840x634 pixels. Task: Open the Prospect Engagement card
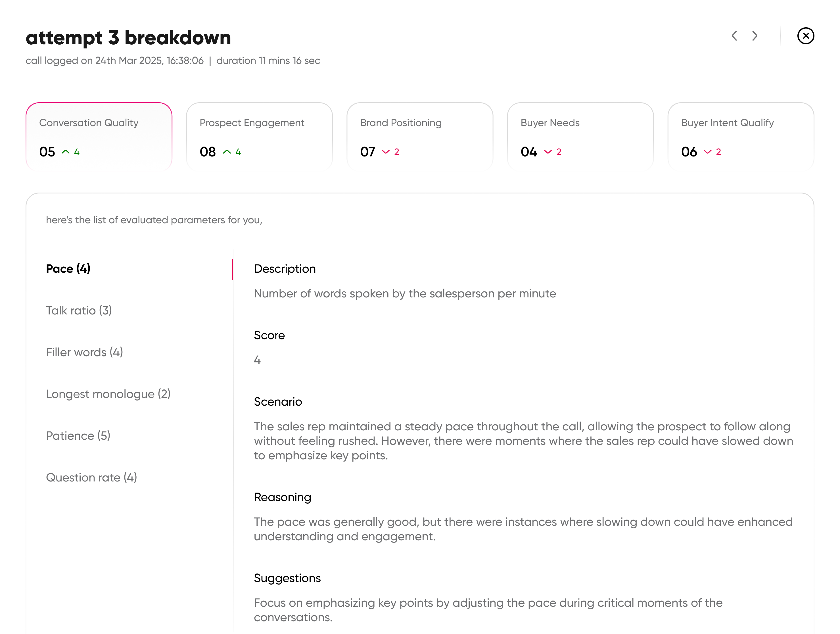click(x=259, y=136)
